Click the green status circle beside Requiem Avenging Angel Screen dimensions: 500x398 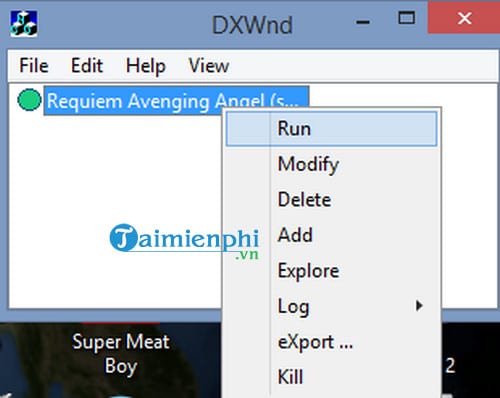click(x=29, y=100)
